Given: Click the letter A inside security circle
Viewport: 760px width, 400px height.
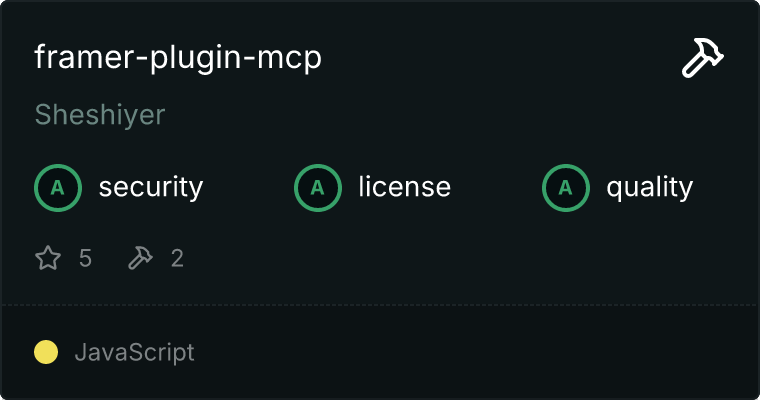Looking at the screenshot, I should [x=58, y=188].
